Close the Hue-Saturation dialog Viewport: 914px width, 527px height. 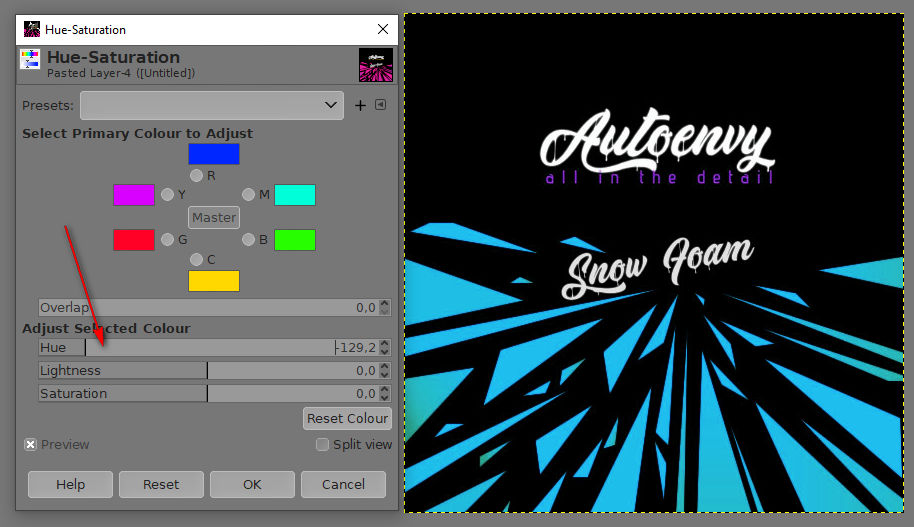point(383,29)
